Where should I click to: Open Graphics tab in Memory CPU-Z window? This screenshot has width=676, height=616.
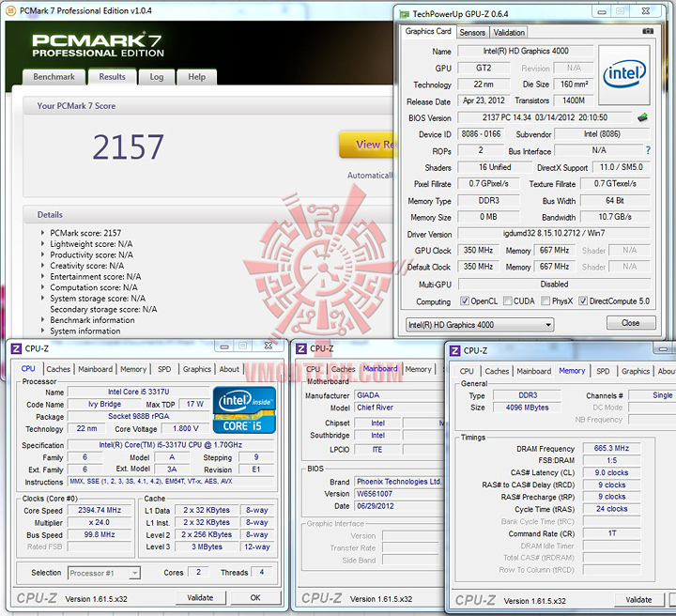[636, 371]
